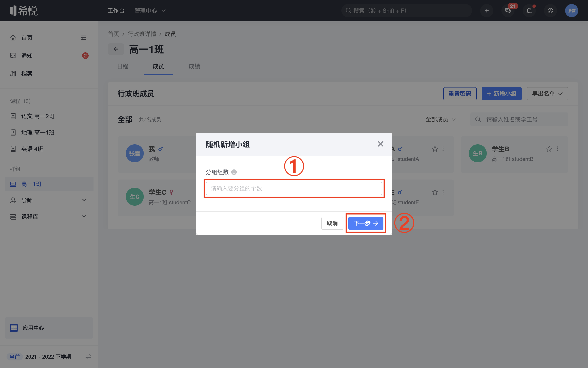This screenshot has height=368, width=588.
Task: Select group 高一1班 in sidebar
Action: pos(49,184)
